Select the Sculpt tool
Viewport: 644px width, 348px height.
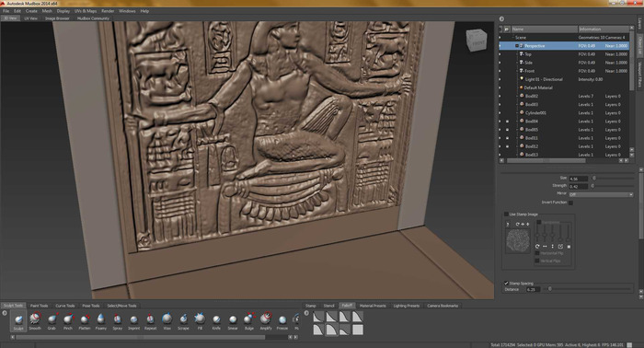18,321
